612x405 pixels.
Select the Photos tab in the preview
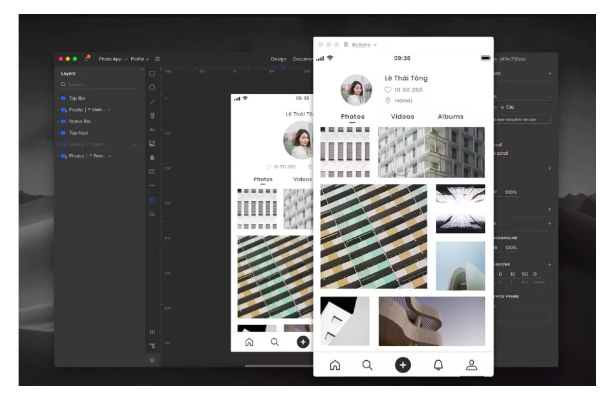coord(352,117)
